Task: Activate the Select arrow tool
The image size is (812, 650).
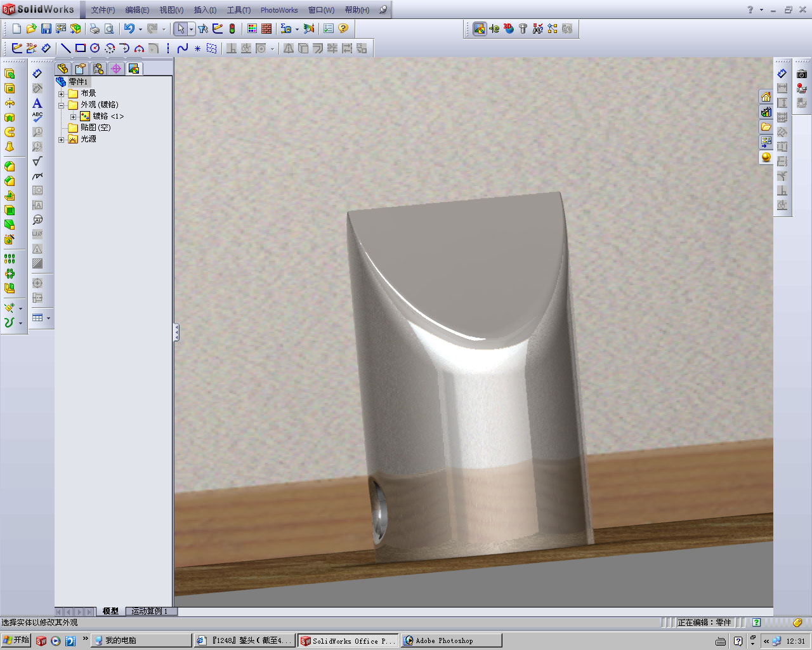Action: pyautogui.click(x=181, y=29)
